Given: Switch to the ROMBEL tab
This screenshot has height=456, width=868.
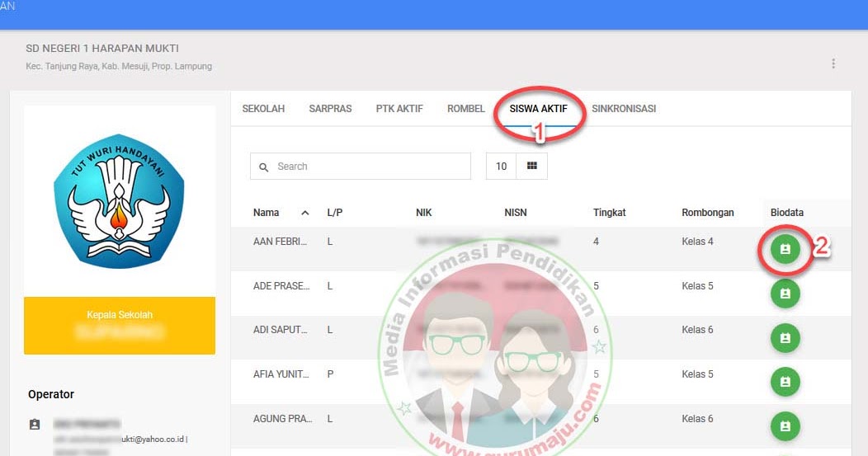Looking at the screenshot, I should (466, 109).
